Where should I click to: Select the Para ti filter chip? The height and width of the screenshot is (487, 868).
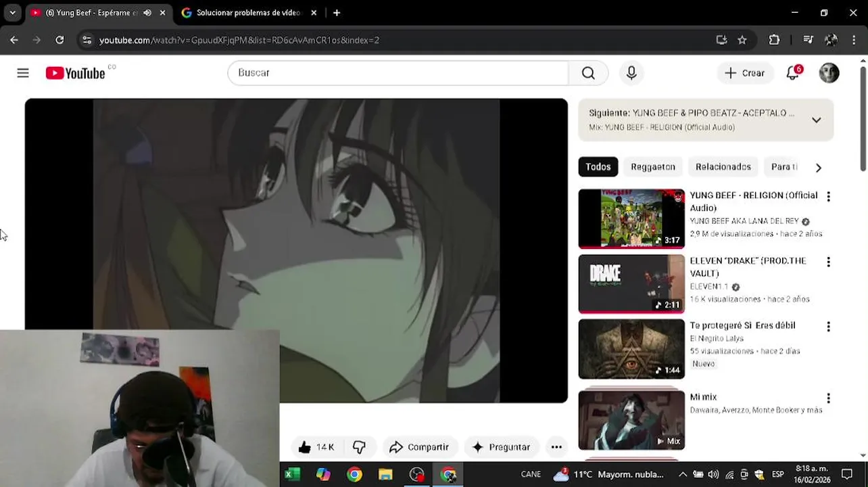[784, 167]
